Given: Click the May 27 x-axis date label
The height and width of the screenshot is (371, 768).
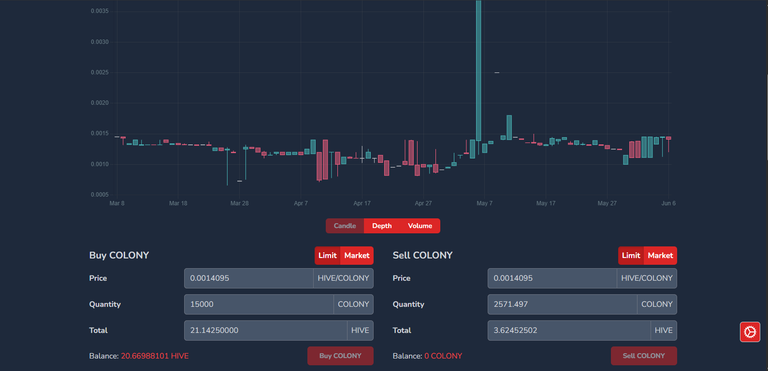Looking at the screenshot, I should (607, 203).
